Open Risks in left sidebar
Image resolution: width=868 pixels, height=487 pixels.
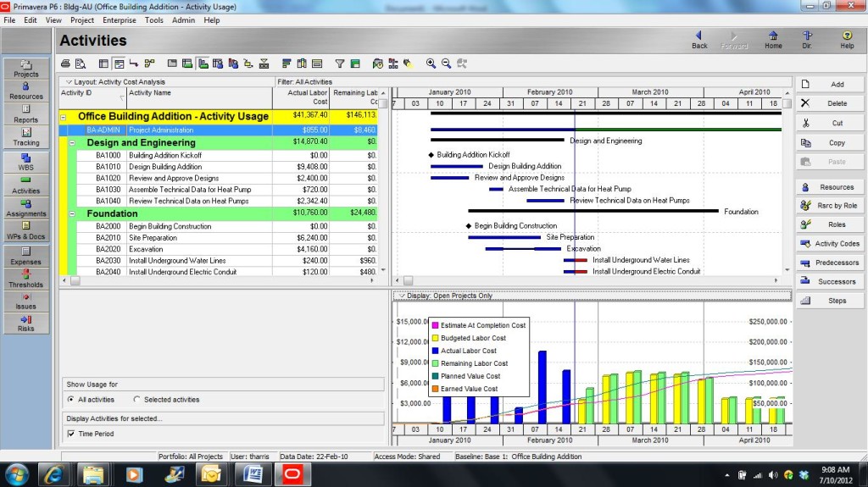(26, 324)
